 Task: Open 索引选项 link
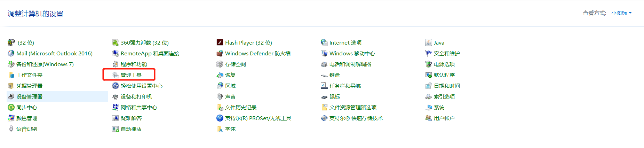click(444, 97)
